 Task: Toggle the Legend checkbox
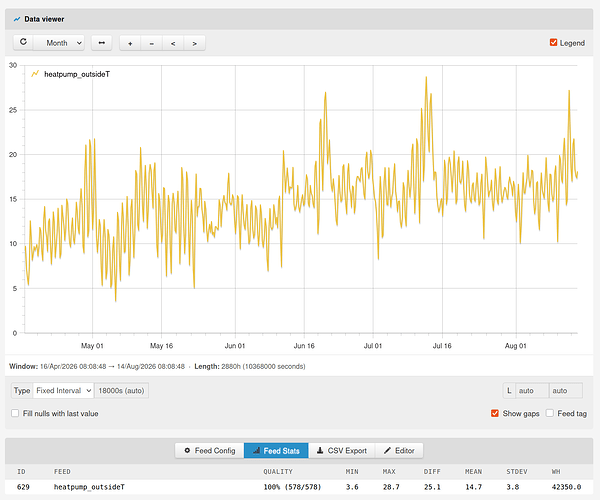click(553, 42)
